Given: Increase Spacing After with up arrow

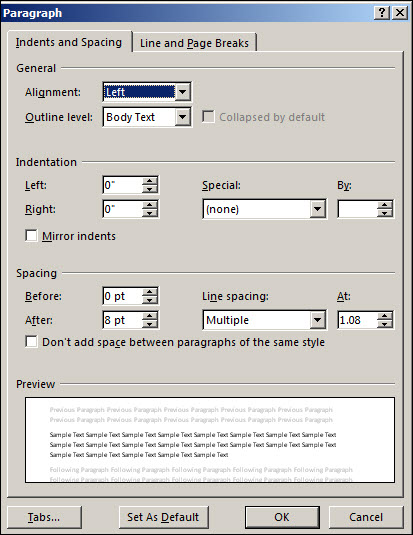Looking at the screenshot, I should (x=149, y=316).
